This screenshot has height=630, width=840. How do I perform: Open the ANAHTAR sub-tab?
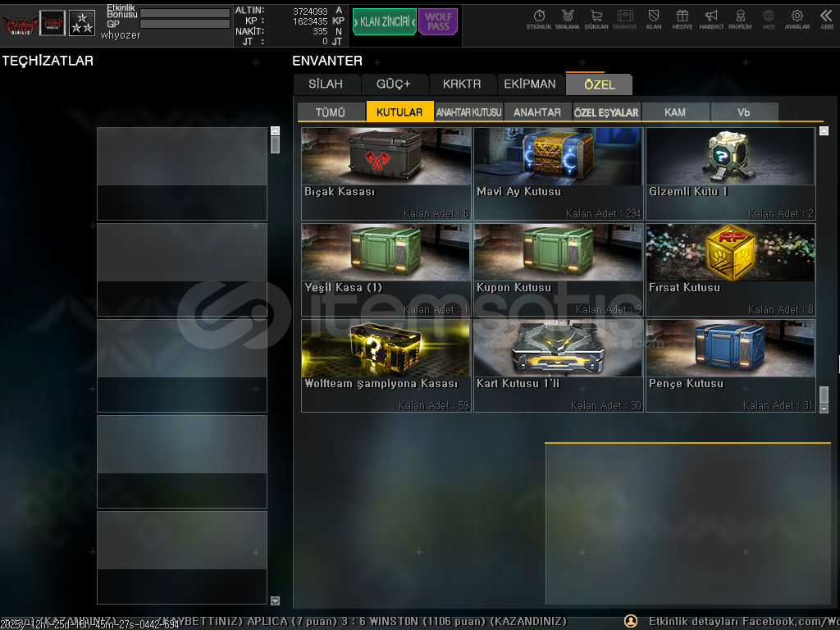537,112
